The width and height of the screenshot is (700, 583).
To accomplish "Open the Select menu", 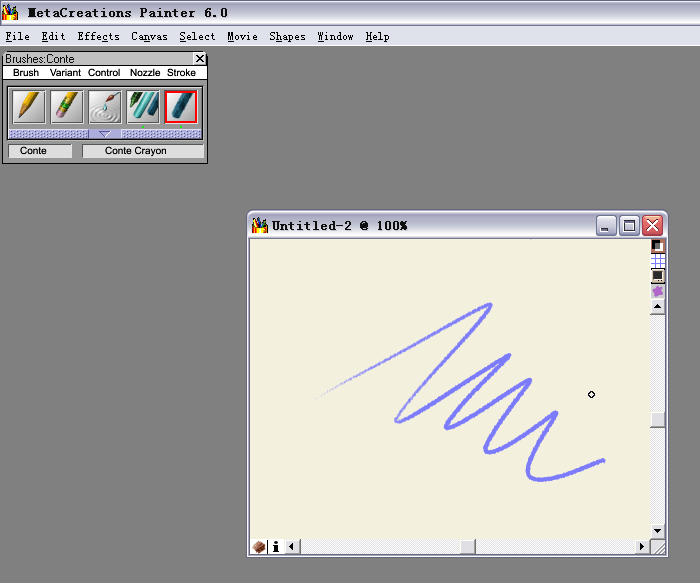I will tap(197, 37).
